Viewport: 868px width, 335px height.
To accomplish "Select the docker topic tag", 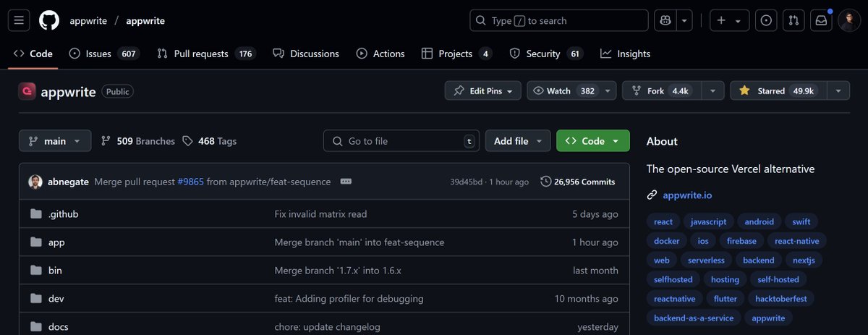I will tap(667, 241).
